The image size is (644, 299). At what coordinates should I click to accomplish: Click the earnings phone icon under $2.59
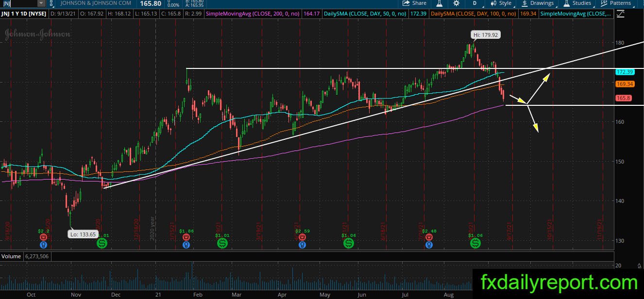pos(302,237)
